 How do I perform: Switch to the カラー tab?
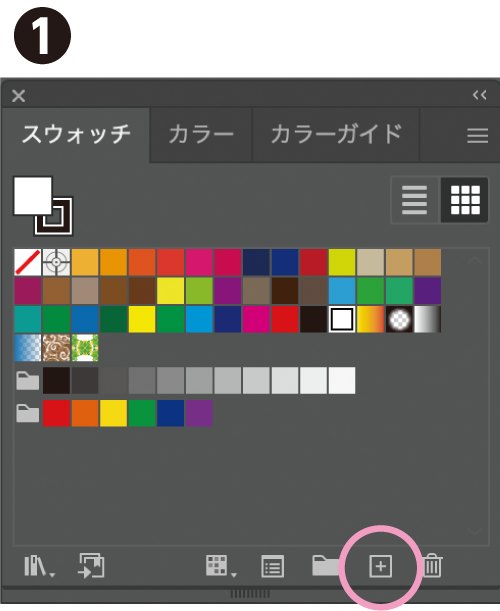click(201, 134)
